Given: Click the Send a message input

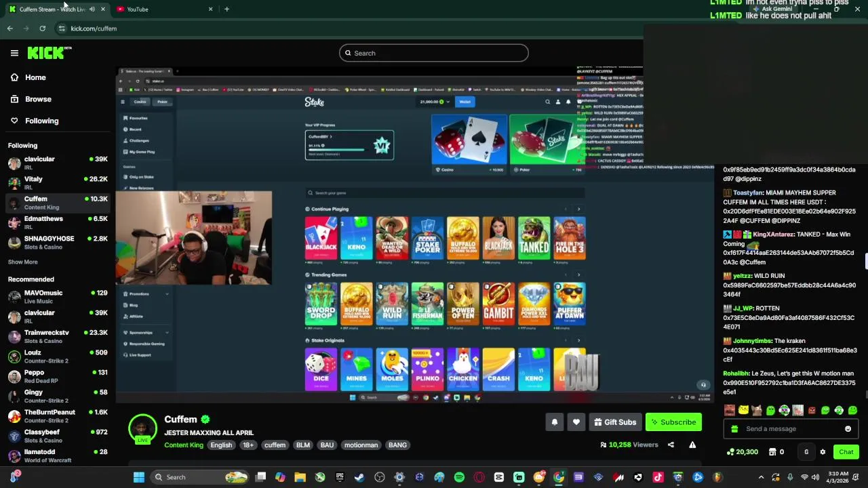Looking at the screenshot, I should point(791,428).
